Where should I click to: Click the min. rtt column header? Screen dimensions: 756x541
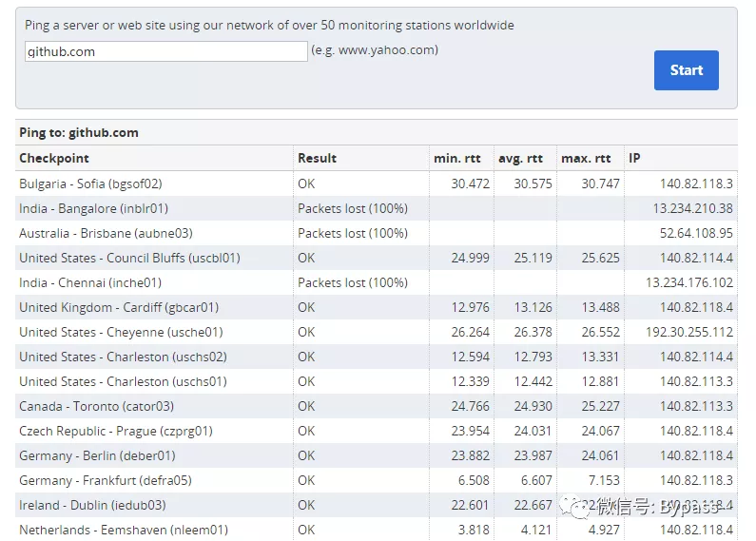point(457,158)
